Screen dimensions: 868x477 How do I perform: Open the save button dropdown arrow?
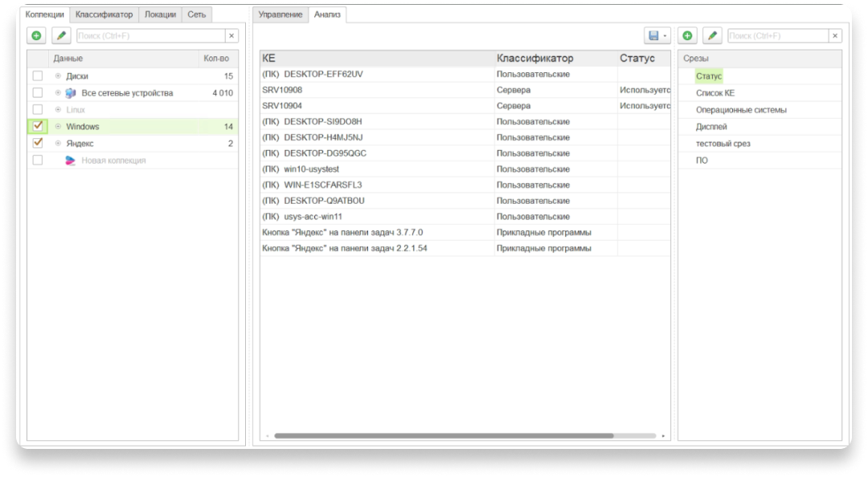(x=665, y=36)
